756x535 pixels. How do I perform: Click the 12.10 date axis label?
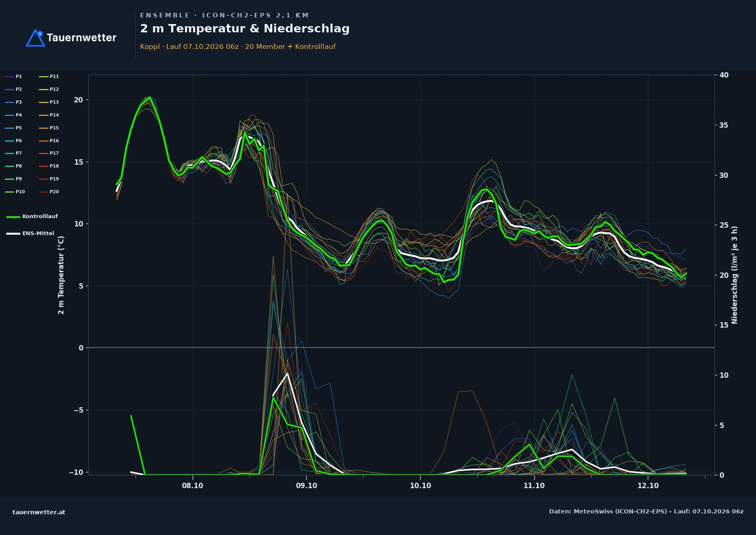(x=648, y=486)
